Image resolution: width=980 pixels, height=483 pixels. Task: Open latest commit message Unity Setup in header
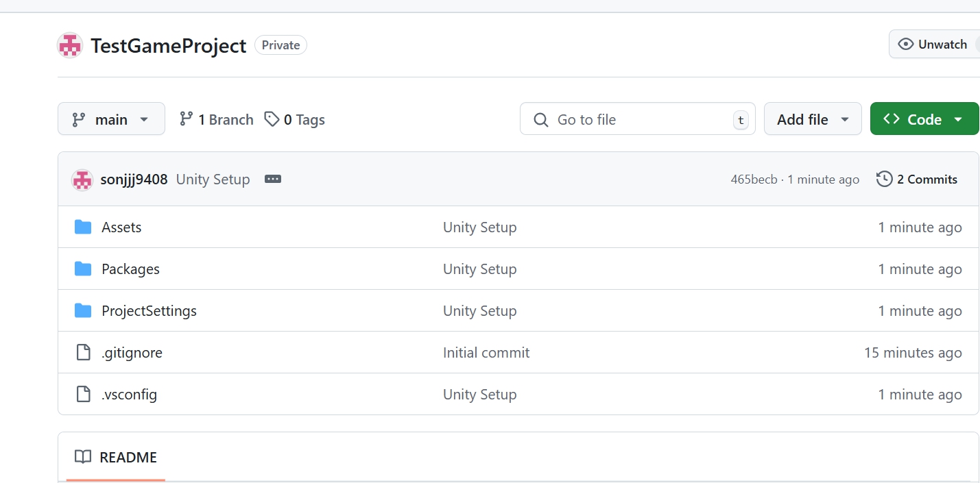tap(213, 179)
